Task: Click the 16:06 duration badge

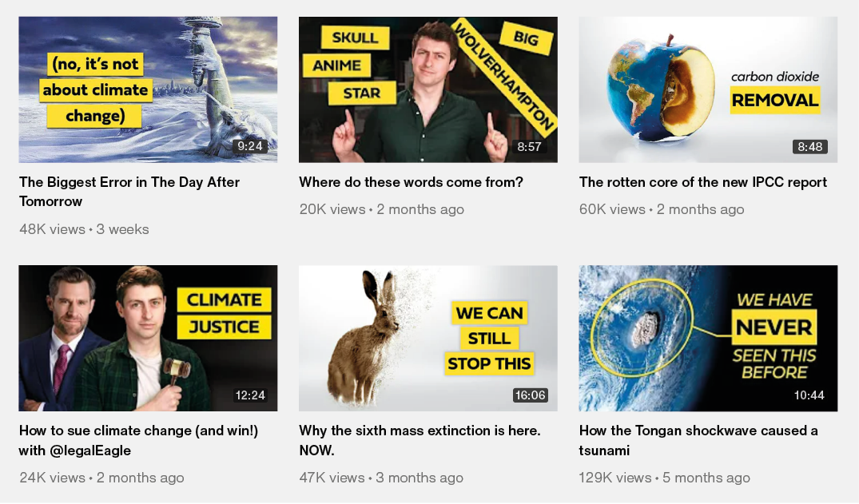Action: click(x=530, y=395)
